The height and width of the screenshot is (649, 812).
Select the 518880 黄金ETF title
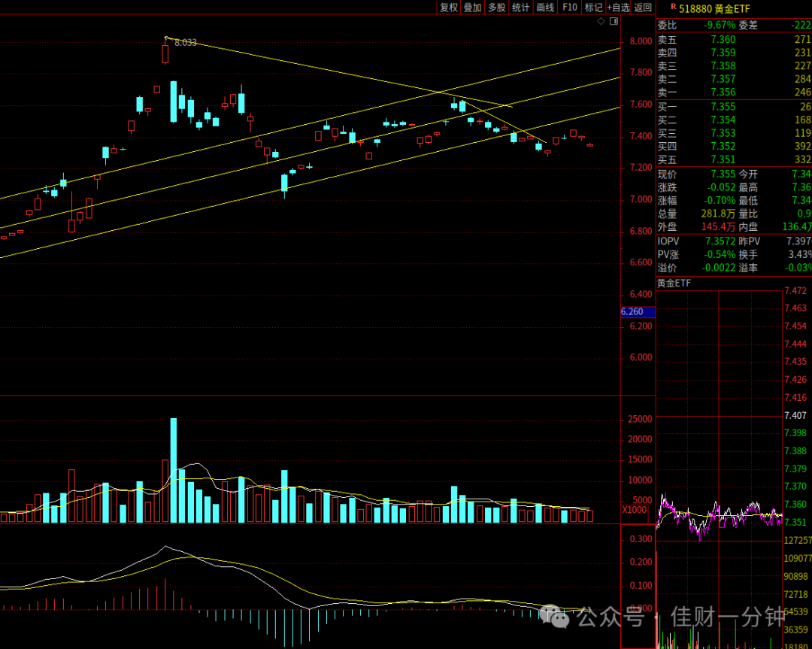(714, 8)
